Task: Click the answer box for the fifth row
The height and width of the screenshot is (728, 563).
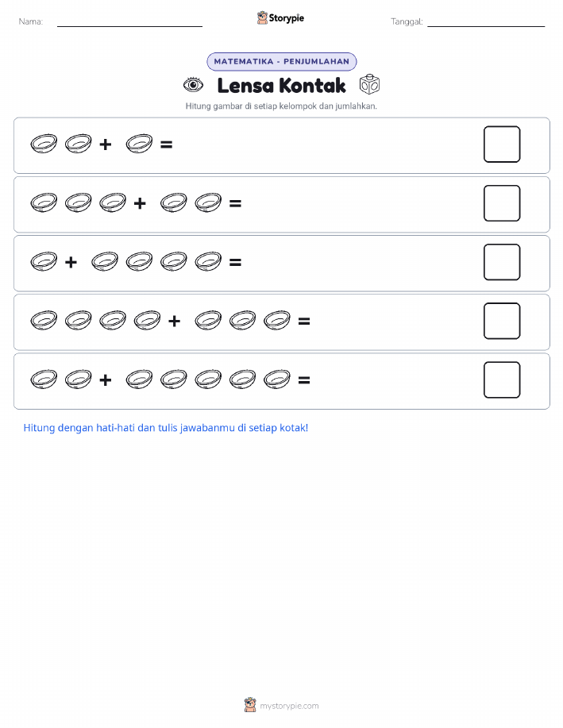Action: [502, 379]
